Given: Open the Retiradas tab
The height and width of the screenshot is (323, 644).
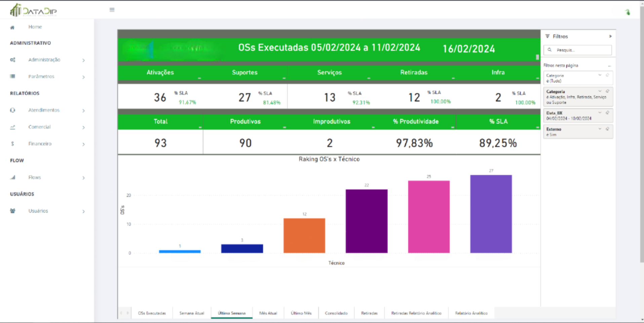Looking at the screenshot, I should (x=369, y=313).
